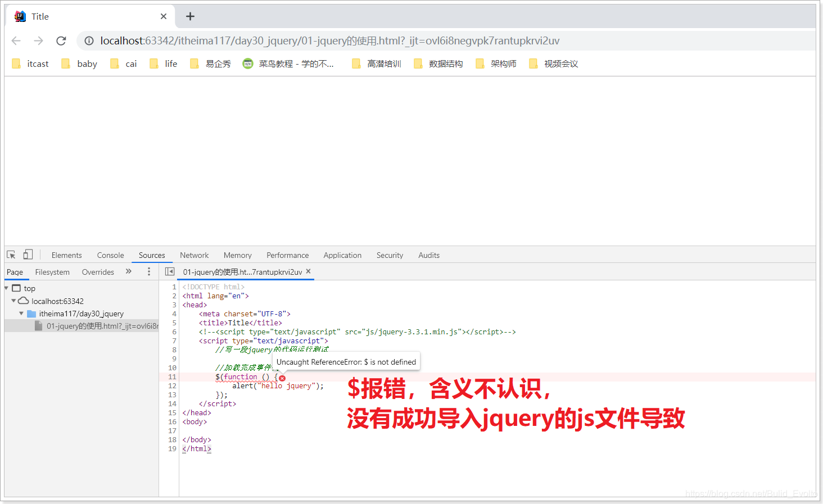This screenshot has width=823, height=504.
Task: Click the site information icon in the address bar
Action: 89,40
